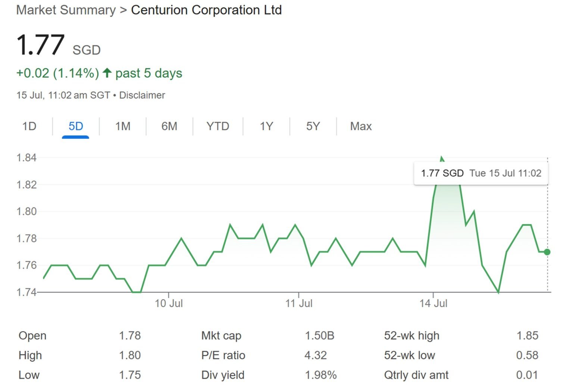Select the P/E ratio figure 4.32
Viewport: 573px width, 392px height.
pos(316,355)
